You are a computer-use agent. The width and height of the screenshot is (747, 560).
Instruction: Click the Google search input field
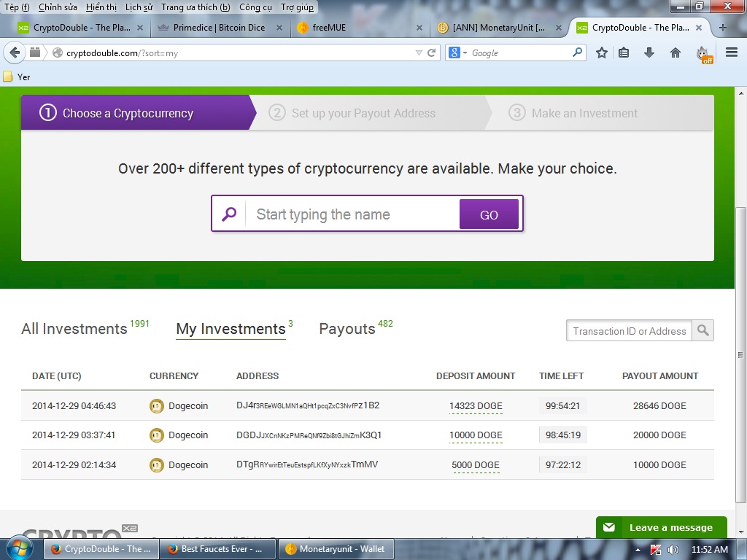pos(519,52)
